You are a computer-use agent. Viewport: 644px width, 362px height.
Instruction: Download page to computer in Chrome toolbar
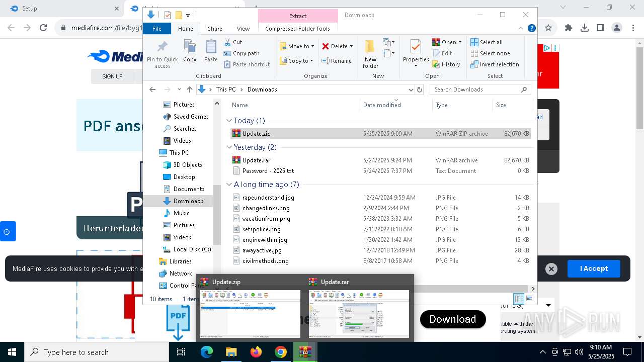pos(585,28)
